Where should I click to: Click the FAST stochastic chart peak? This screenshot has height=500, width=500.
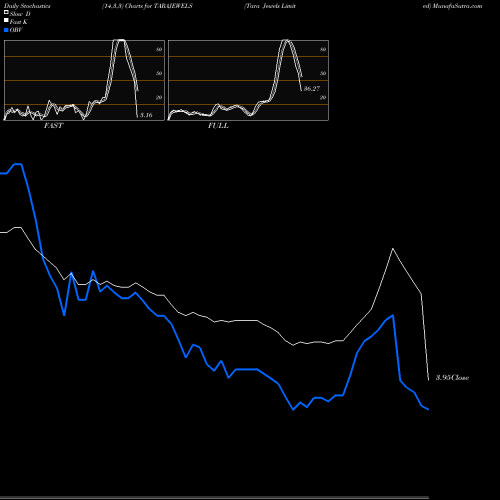point(119,40)
